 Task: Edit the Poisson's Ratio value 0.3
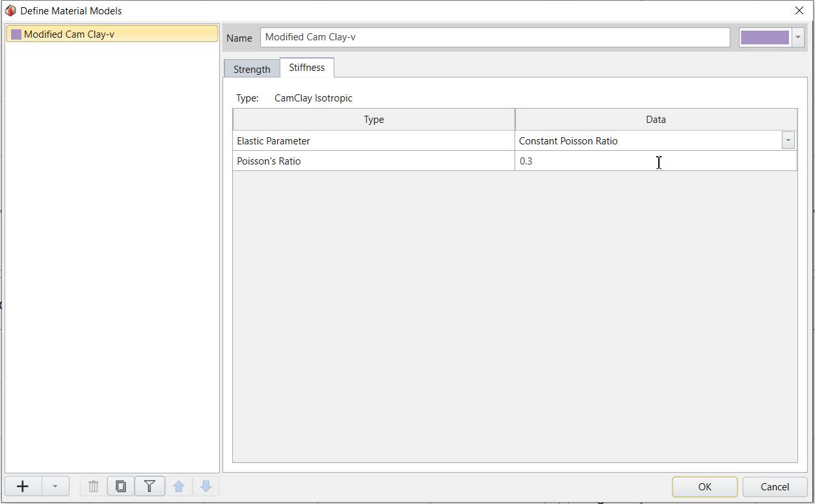pos(655,161)
